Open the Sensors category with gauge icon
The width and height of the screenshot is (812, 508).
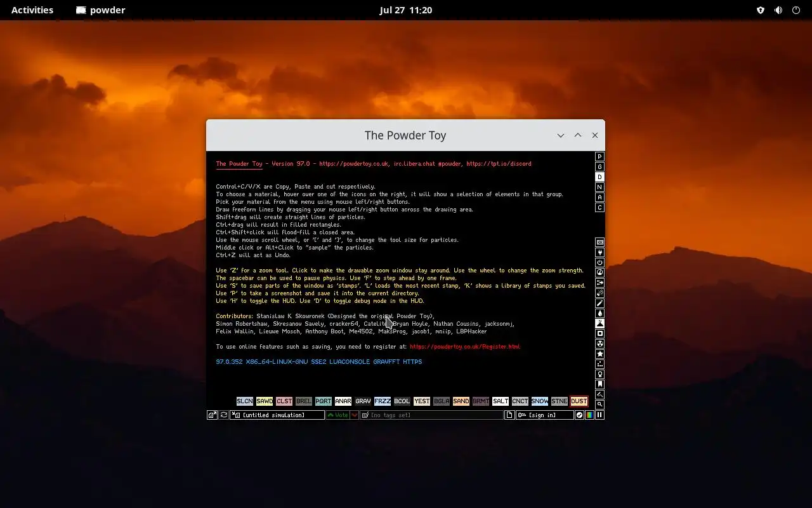599,272
